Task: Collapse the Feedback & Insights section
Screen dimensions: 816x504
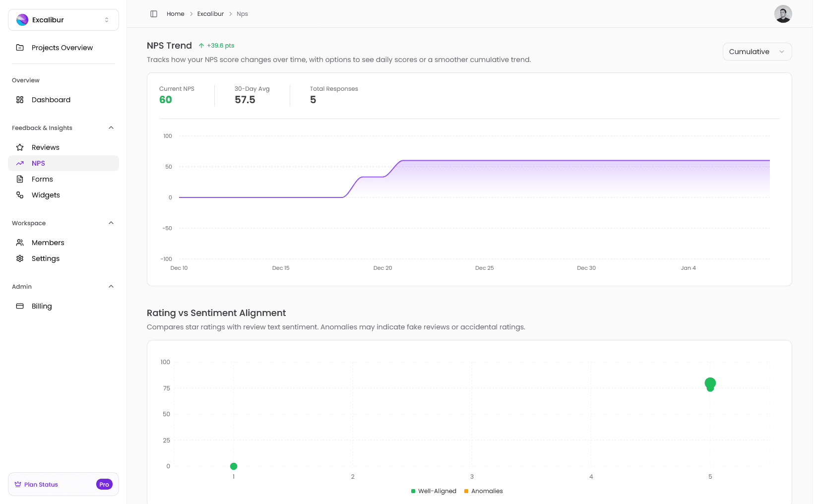Action: (x=111, y=128)
